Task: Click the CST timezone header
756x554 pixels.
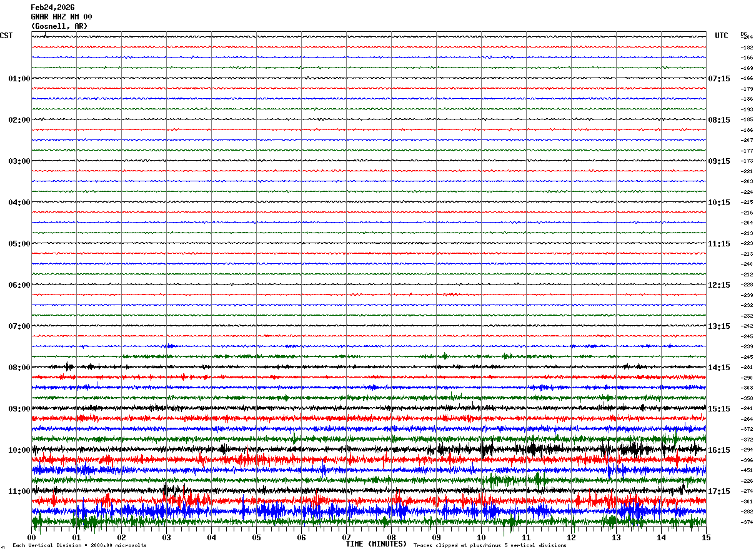Action: click(6, 36)
